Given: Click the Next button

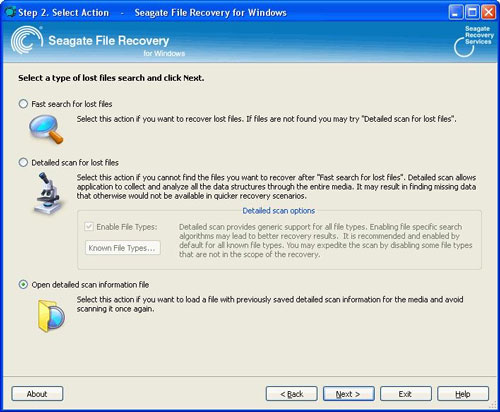Looking at the screenshot, I should coord(348,394).
